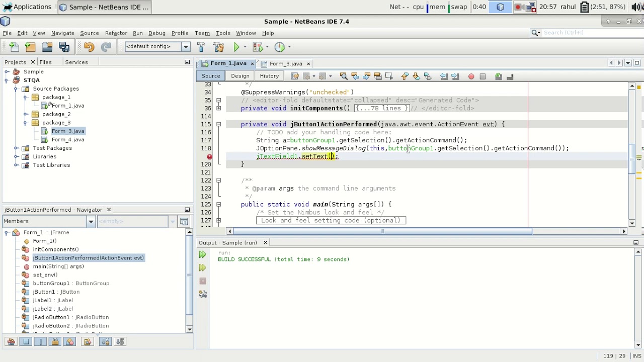Toggle Sort by Name in Navigator

coord(105,342)
